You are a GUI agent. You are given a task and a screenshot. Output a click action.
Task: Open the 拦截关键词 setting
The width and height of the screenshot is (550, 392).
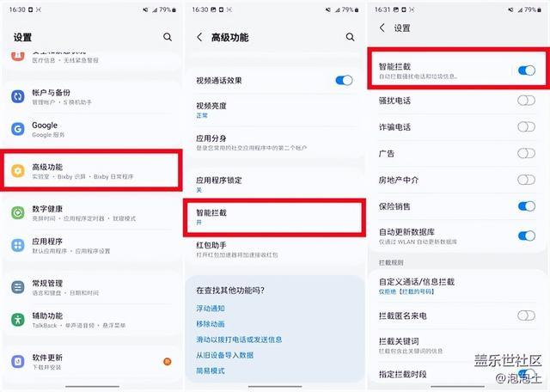(458, 345)
